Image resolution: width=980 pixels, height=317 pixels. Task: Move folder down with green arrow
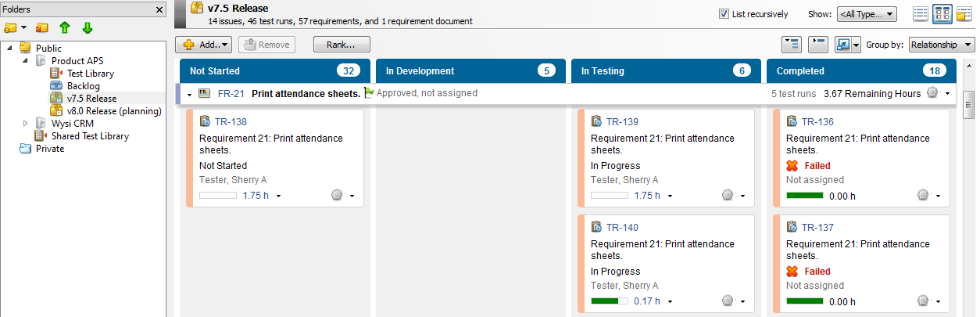tap(87, 28)
